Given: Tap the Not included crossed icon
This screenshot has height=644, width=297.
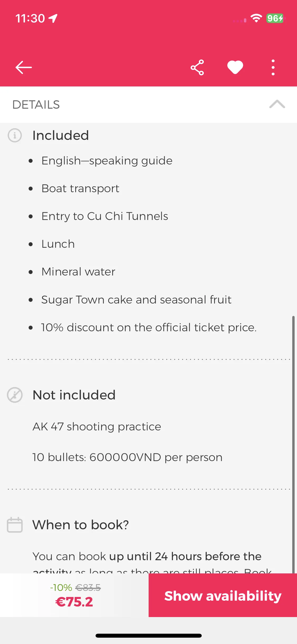Looking at the screenshot, I should coord(15,395).
